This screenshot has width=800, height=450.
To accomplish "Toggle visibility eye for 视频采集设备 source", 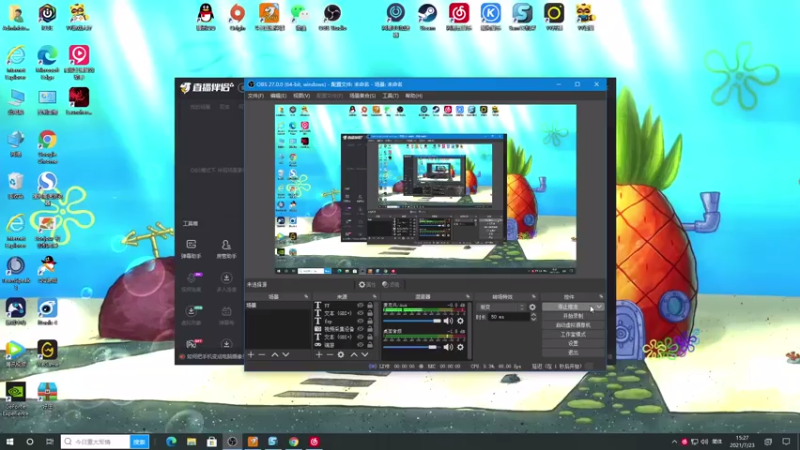I will pyautogui.click(x=360, y=329).
